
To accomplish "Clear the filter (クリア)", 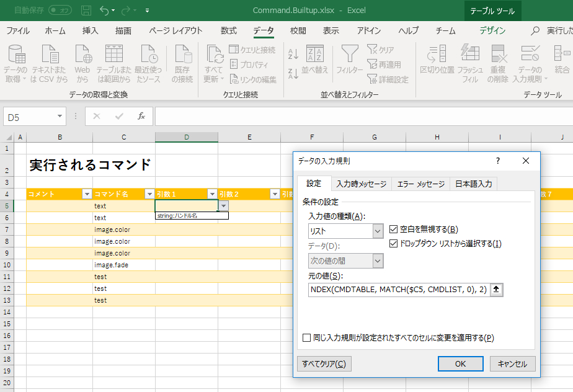I will click(380, 50).
